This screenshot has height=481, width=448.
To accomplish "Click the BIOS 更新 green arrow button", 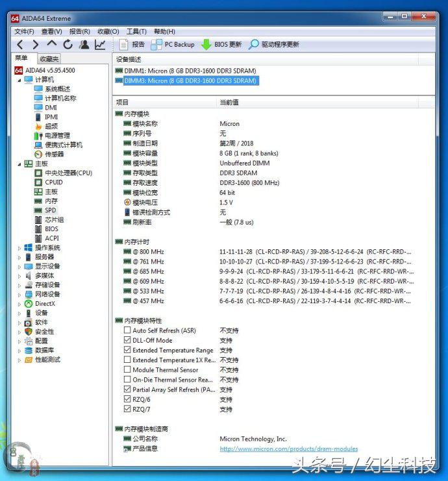I will click(221, 45).
